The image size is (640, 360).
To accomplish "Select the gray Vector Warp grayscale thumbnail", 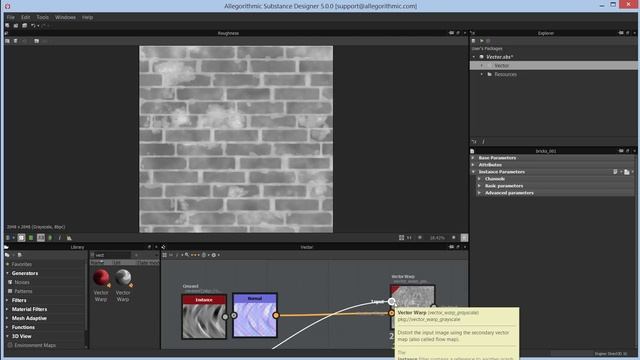I will click(123, 278).
